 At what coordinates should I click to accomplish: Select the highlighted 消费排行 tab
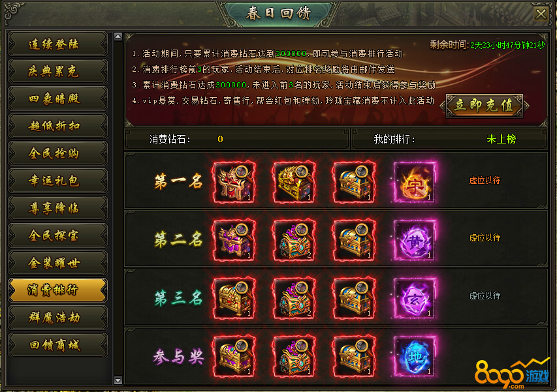[x=57, y=290]
